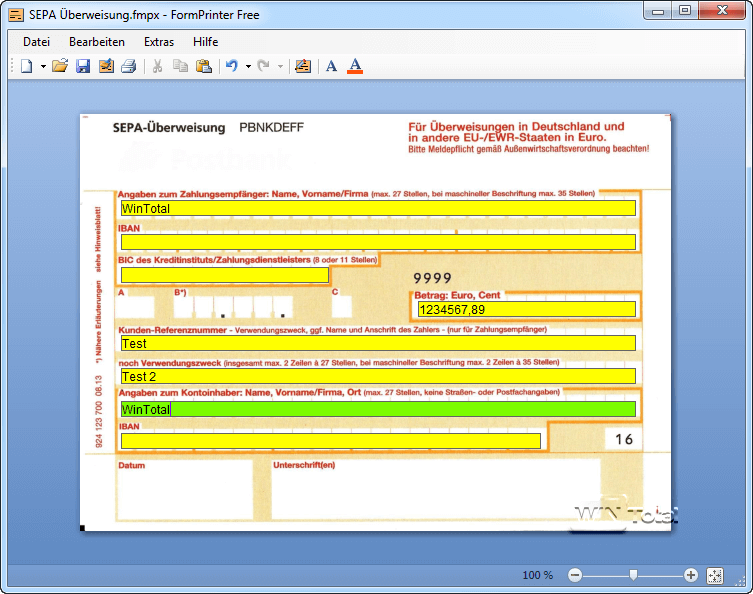Click the Unterschrift(en) label
Screen dimensions: 753x594
(x=304, y=465)
